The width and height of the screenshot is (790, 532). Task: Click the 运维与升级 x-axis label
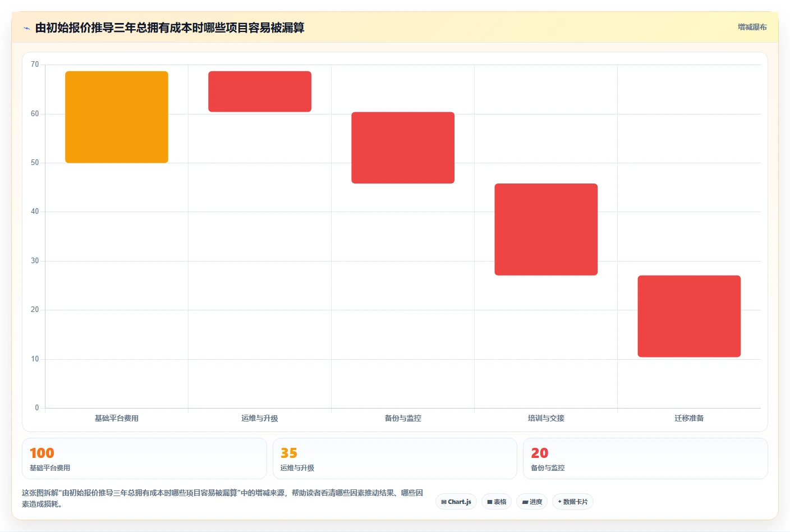[x=260, y=418]
